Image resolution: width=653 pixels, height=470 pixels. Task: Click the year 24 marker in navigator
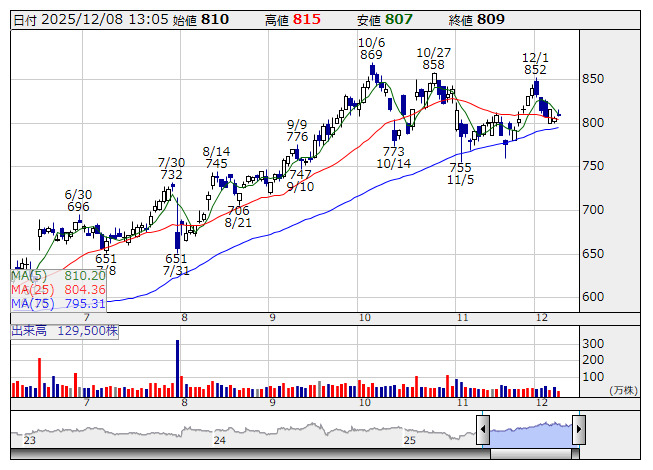coord(219,440)
